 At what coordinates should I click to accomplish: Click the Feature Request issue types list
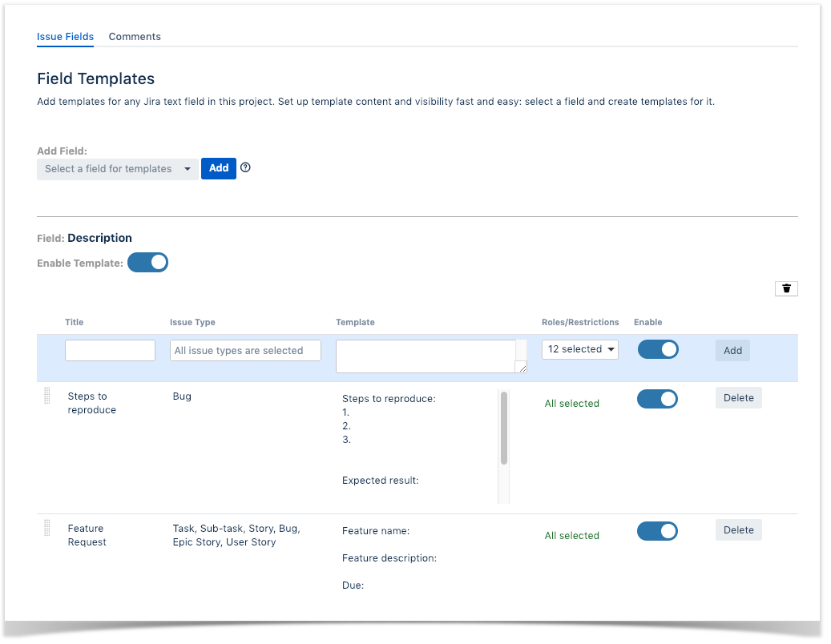click(236, 535)
